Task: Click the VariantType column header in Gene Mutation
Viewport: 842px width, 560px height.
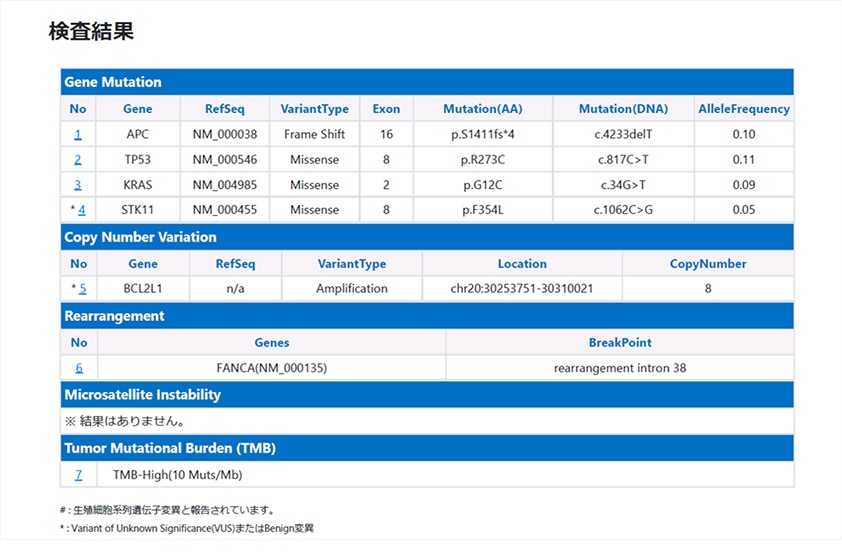Action: 314,109
